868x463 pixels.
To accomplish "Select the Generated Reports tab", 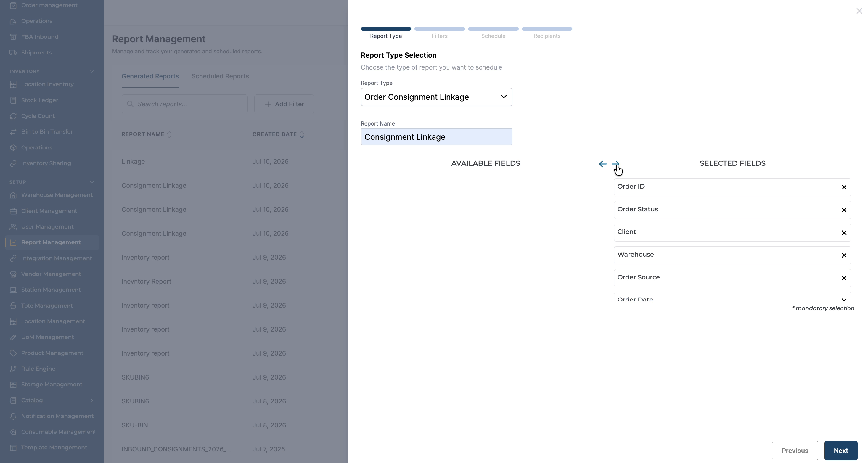I will coord(150,76).
